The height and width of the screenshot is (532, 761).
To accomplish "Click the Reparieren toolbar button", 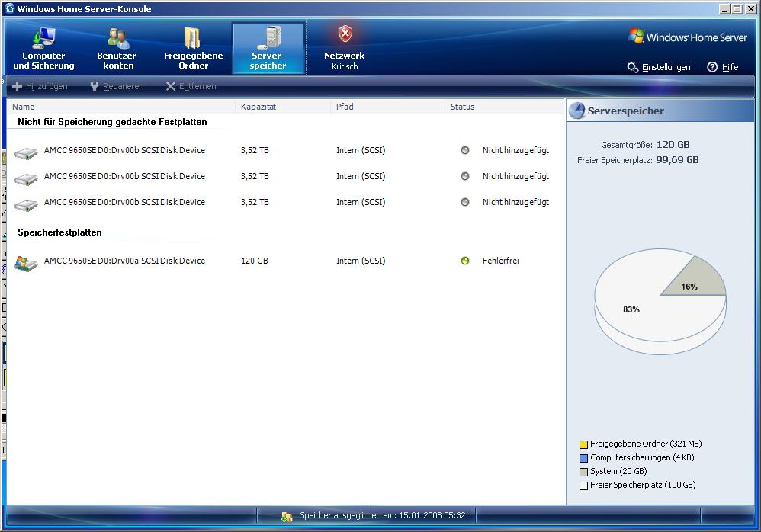I will [117, 86].
